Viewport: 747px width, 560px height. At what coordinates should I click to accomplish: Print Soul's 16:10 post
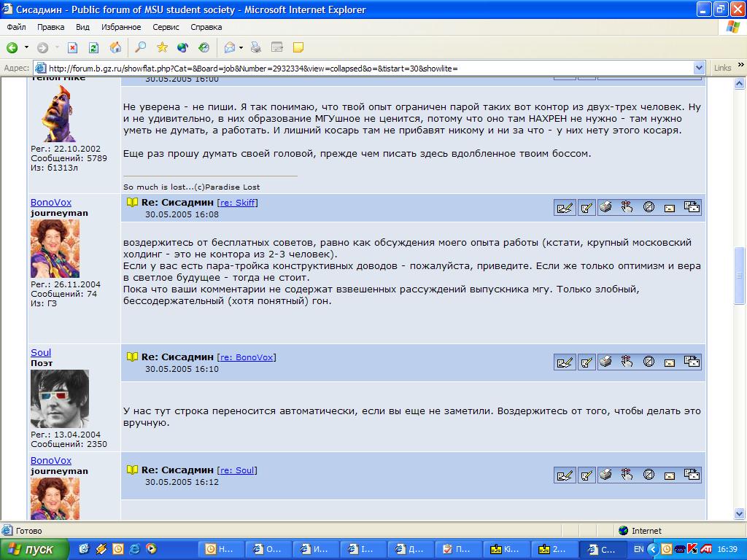[x=605, y=362]
